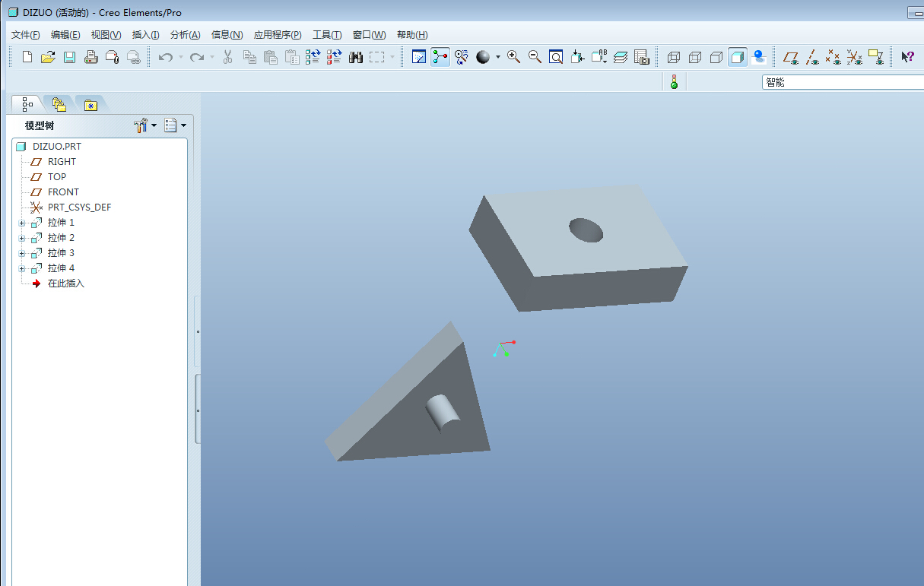Click the Copy icon
This screenshot has width=924, height=586.
coord(249,57)
